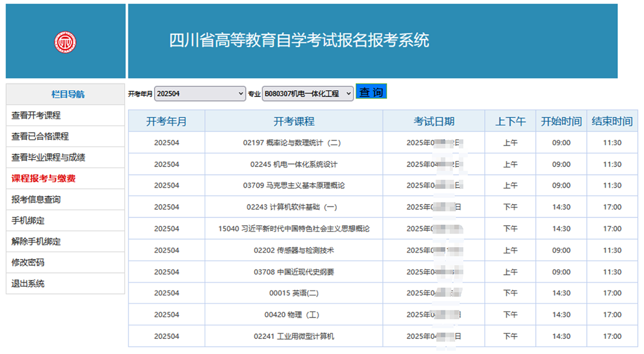Open the 开考年月 202504 dropdown
Viewport: 644px width, 354px height.
click(x=199, y=94)
